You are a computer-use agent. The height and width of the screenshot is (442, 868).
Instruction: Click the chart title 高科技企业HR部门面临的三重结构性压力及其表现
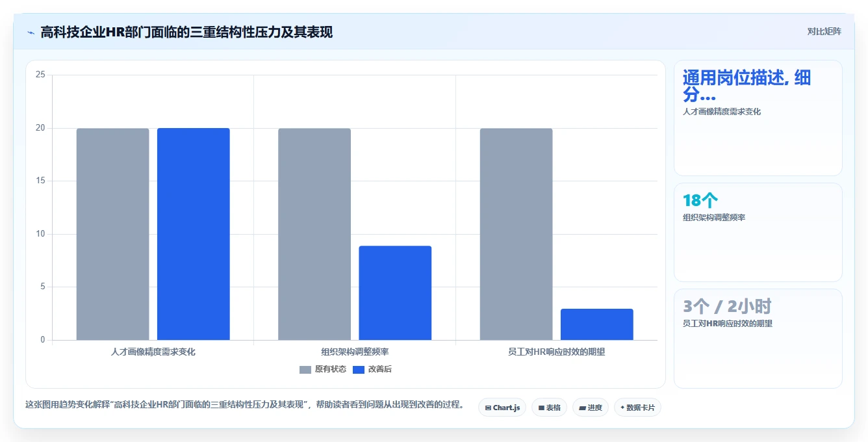(x=186, y=32)
